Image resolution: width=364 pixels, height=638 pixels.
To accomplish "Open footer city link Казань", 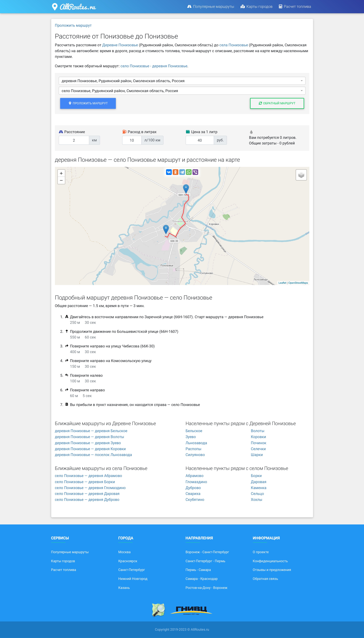I will [124, 588].
